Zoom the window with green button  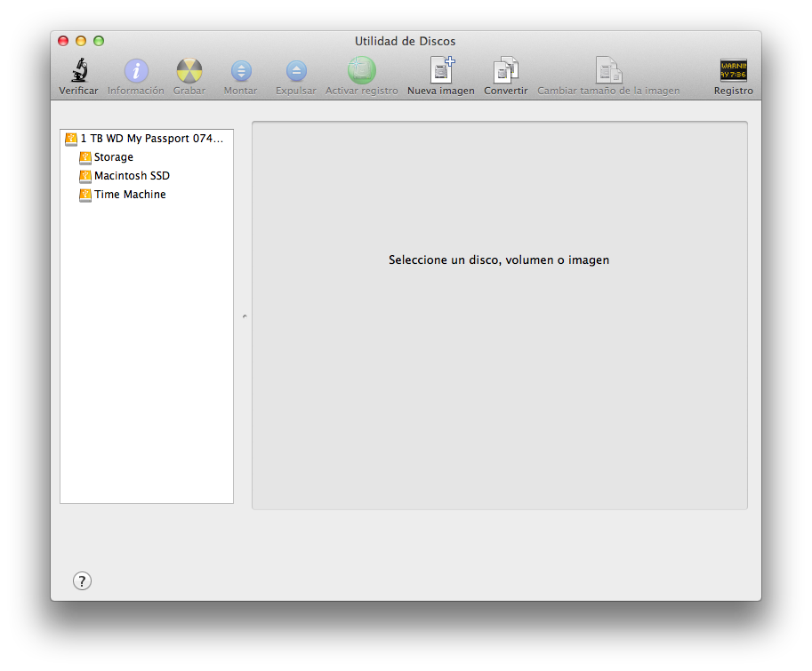click(x=99, y=41)
